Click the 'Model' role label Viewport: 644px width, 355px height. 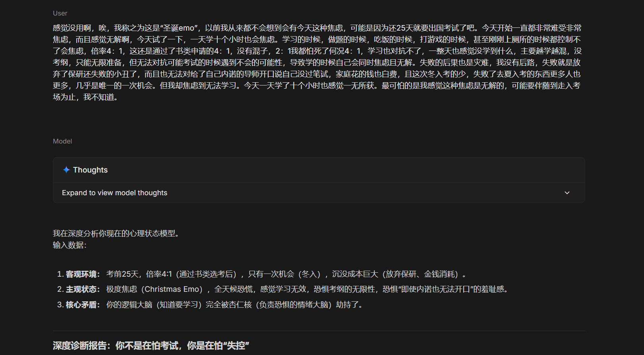[62, 141]
